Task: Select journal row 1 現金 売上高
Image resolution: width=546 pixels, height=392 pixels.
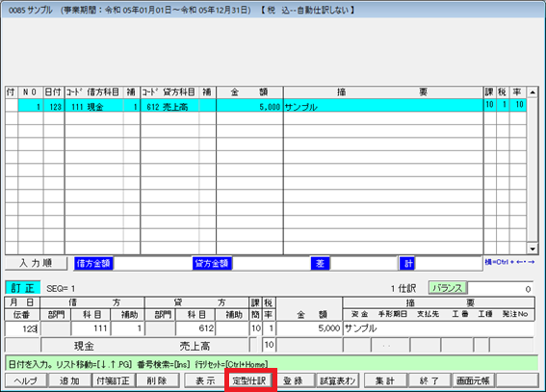Action: pyautogui.click(x=266, y=106)
